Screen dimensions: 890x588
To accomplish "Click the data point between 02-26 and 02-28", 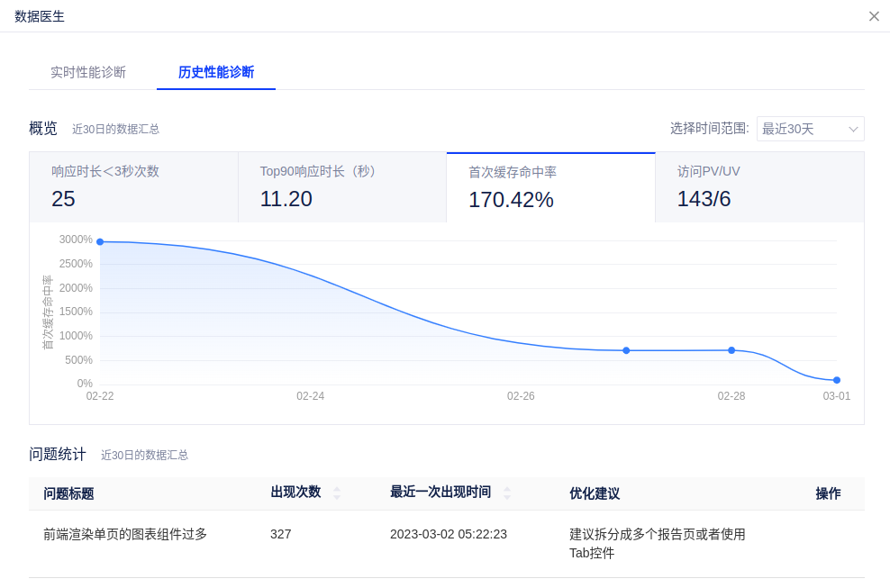I will click(626, 350).
